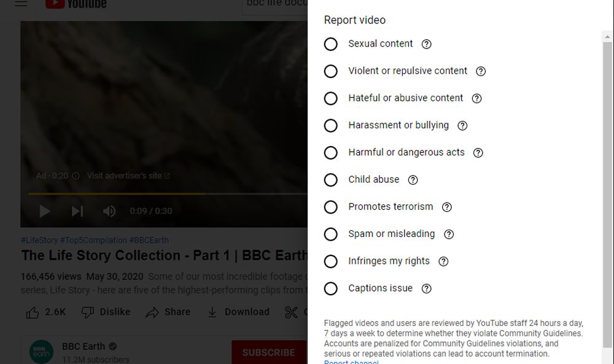Viewport: 614px width, 364px height.
Task: Click the scissors Clip icon
Action: point(291,312)
